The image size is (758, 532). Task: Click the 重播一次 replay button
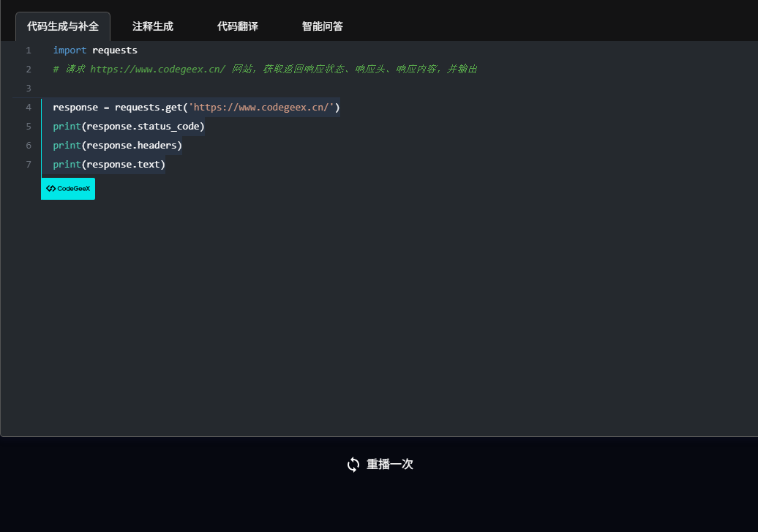[380, 464]
